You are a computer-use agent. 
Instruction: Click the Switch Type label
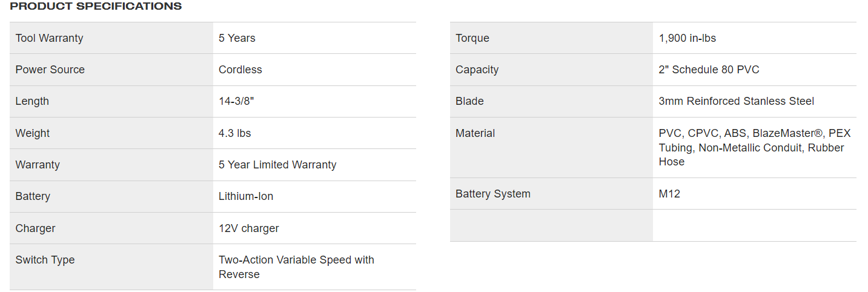pyautogui.click(x=45, y=260)
